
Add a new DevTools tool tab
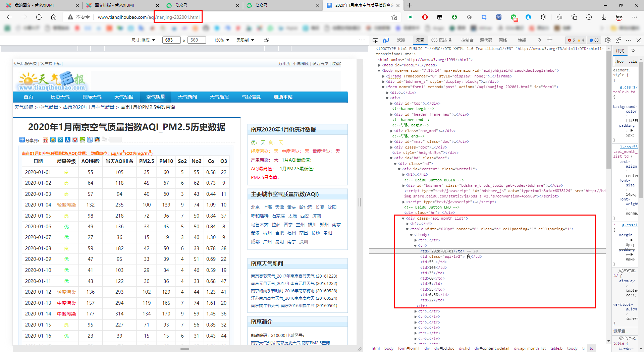click(550, 40)
